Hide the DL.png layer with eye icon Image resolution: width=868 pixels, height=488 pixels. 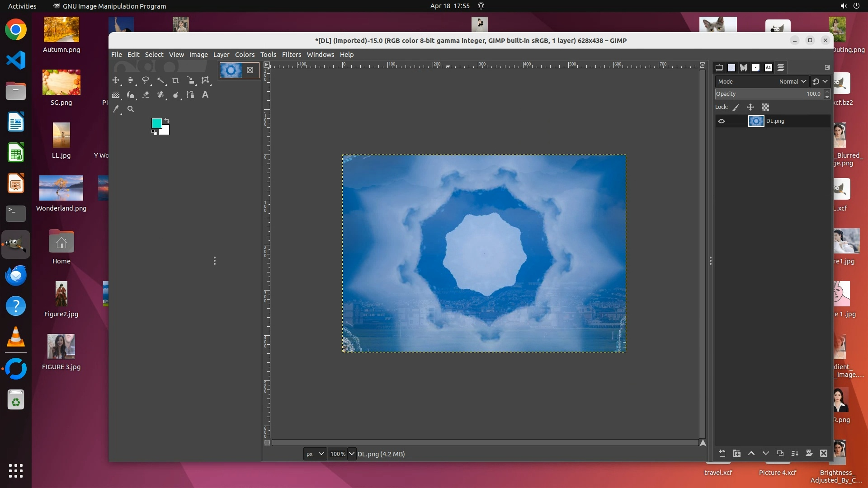[722, 121]
